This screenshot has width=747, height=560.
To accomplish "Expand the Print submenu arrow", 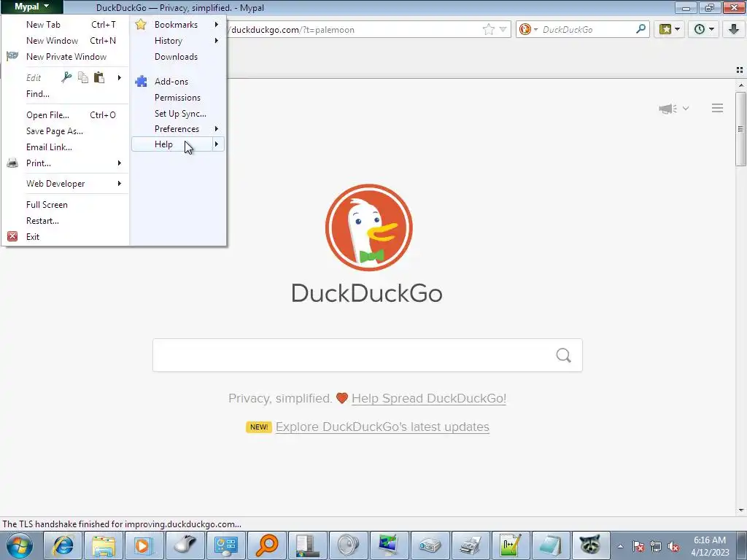I will [x=119, y=163].
